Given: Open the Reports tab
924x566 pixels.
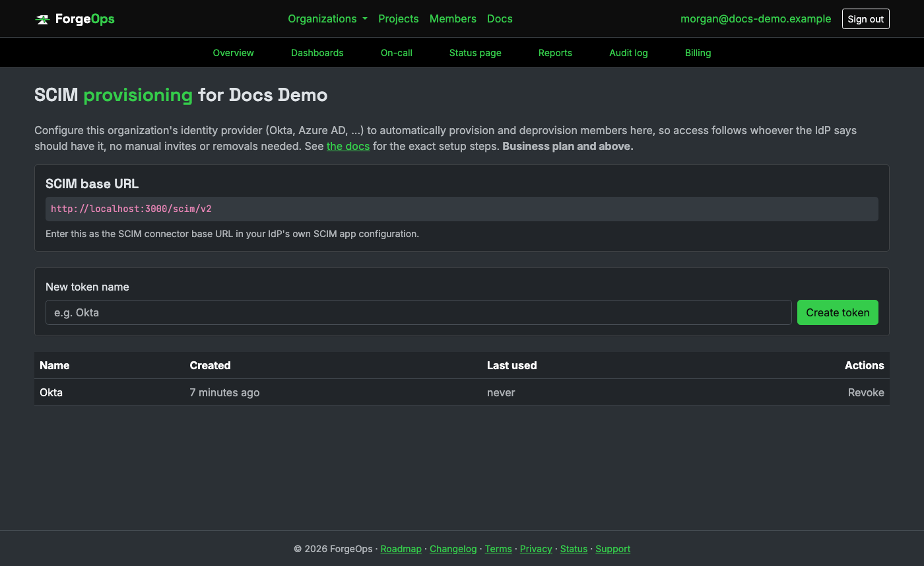Looking at the screenshot, I should pyautogui.click(x=555, y=53).
